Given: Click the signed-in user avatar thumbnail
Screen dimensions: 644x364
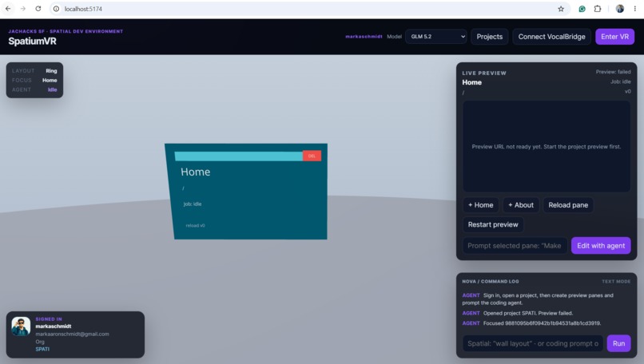Looking at the screenshot, I should [21, 326].
